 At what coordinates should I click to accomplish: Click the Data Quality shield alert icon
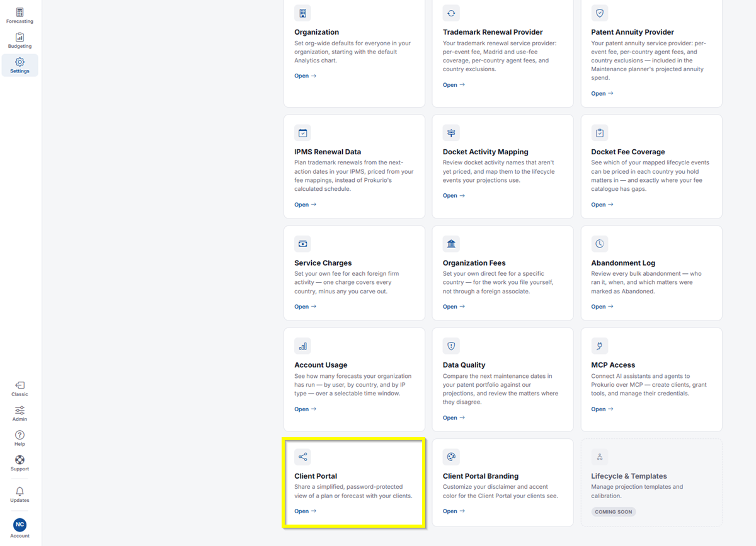pyautogui.click(x=451, y=346)
